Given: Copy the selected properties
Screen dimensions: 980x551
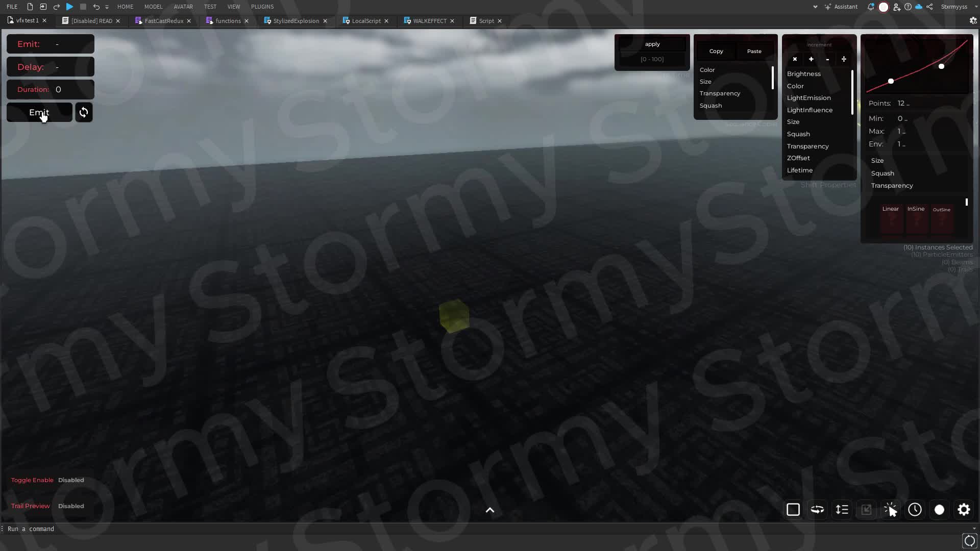Looking at the screenshot, I should (x=716, y=51).
